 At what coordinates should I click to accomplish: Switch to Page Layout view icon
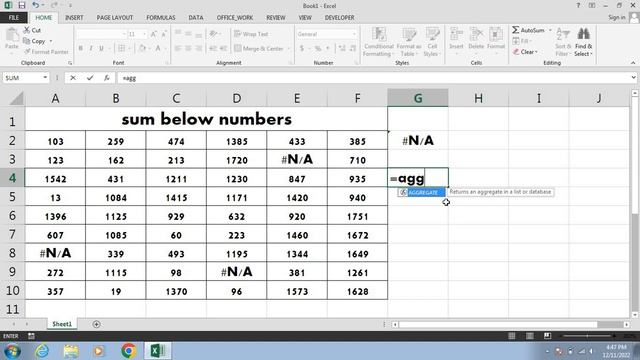click(529, 336)
